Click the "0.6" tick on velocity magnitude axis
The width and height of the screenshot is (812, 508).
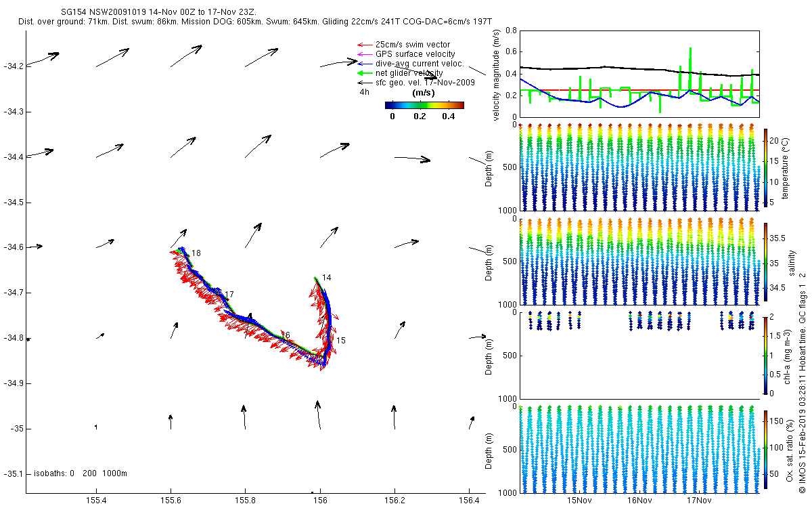(x=511, y=52)
